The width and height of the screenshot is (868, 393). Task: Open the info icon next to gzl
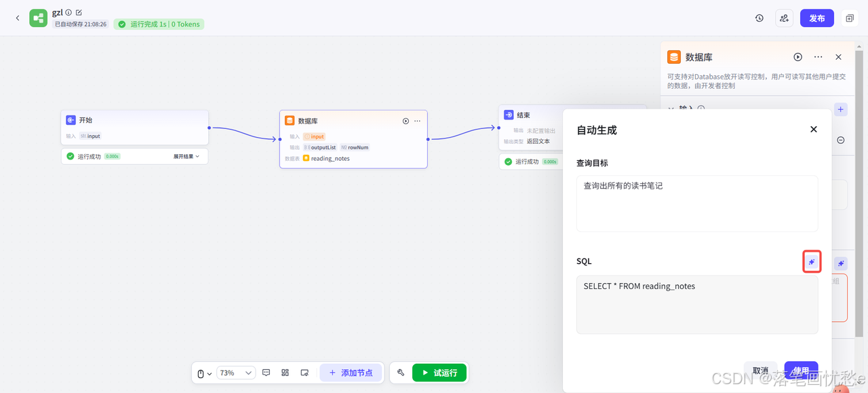coord(68,12)
